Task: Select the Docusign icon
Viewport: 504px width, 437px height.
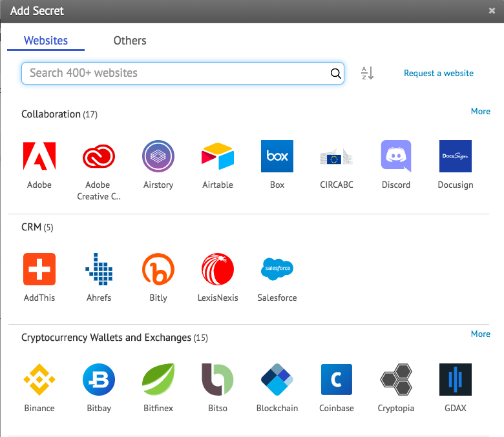Action: click(456, 156)
